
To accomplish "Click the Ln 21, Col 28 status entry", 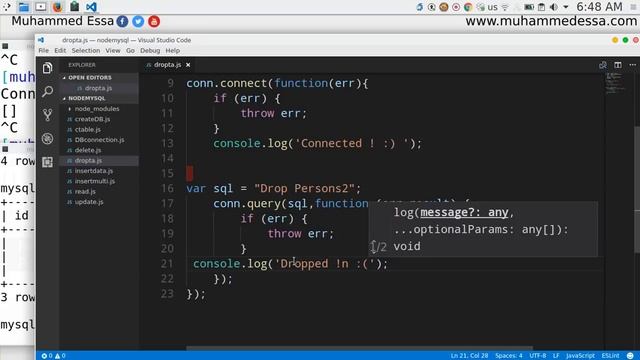I will click(x=469, y=356).
